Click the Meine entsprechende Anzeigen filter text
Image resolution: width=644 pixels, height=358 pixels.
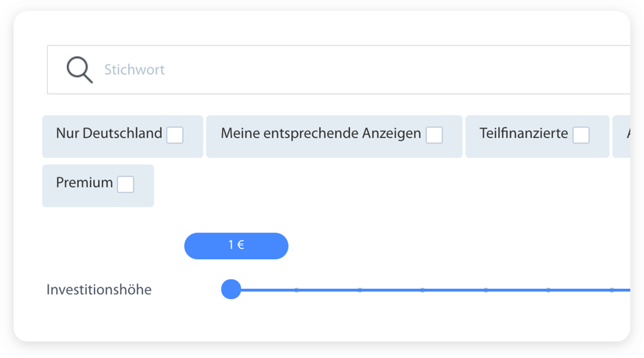[x=321, y=134]
